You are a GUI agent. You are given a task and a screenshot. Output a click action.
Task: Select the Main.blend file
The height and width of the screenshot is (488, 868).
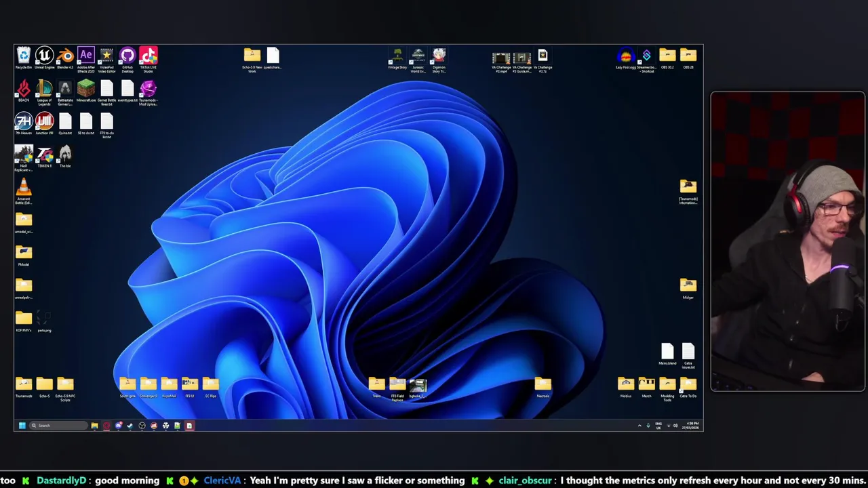[667, 354]
